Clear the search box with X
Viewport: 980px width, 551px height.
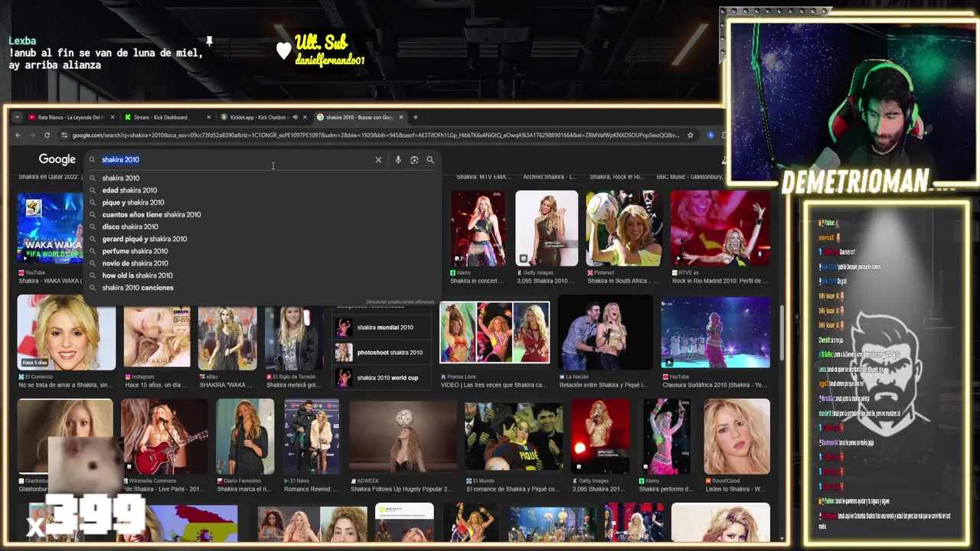point(378,160)
